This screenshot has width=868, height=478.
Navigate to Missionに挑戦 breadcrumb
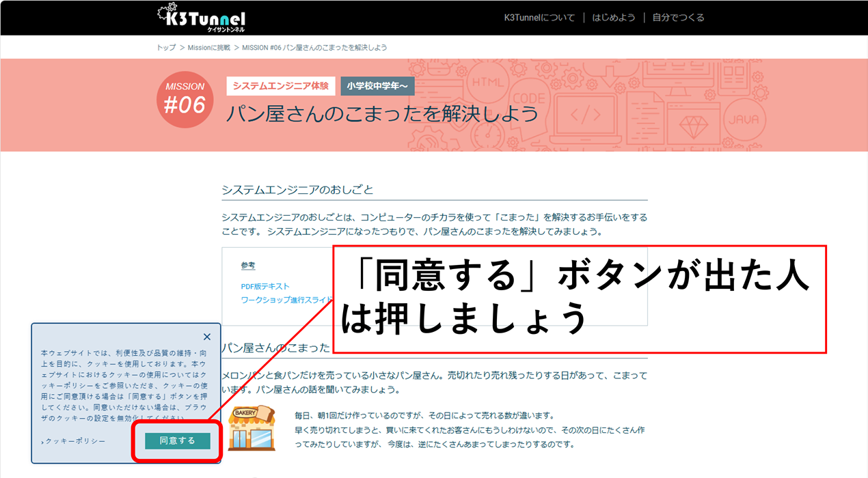pos(211,48)
